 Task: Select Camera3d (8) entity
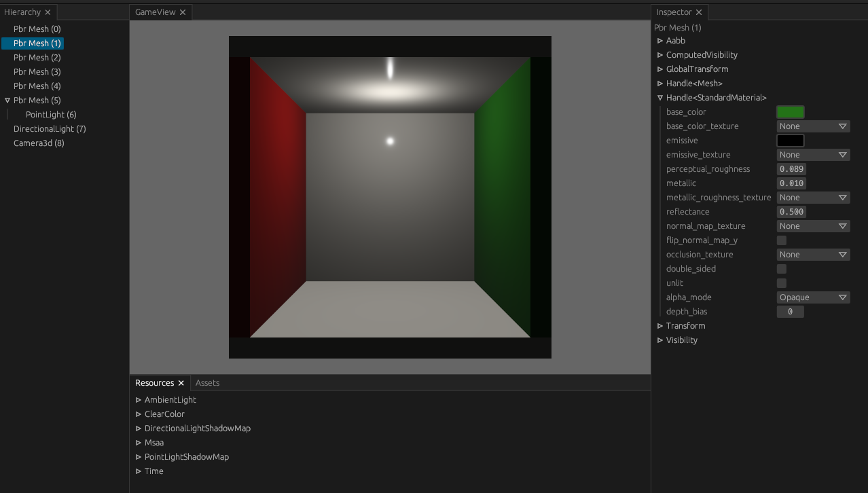tap(39, 143)
